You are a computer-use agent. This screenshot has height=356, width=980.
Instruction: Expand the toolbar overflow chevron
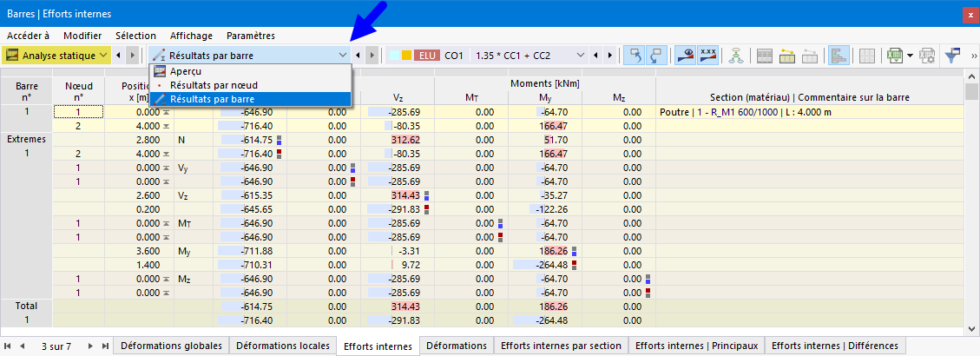974,56
